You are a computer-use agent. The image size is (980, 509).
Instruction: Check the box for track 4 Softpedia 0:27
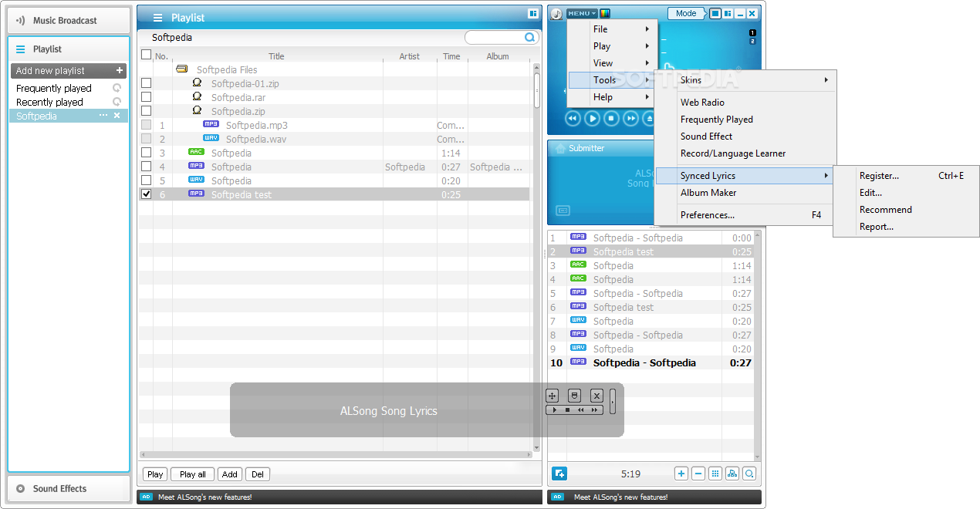coord(146,167)
